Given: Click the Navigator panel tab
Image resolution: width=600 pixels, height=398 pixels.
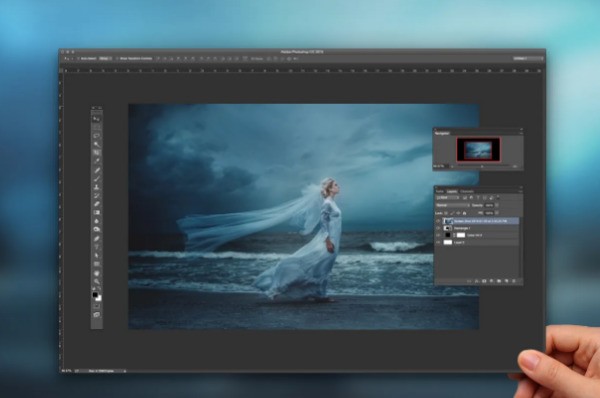Looking at the screenshot, I should 442,133.
